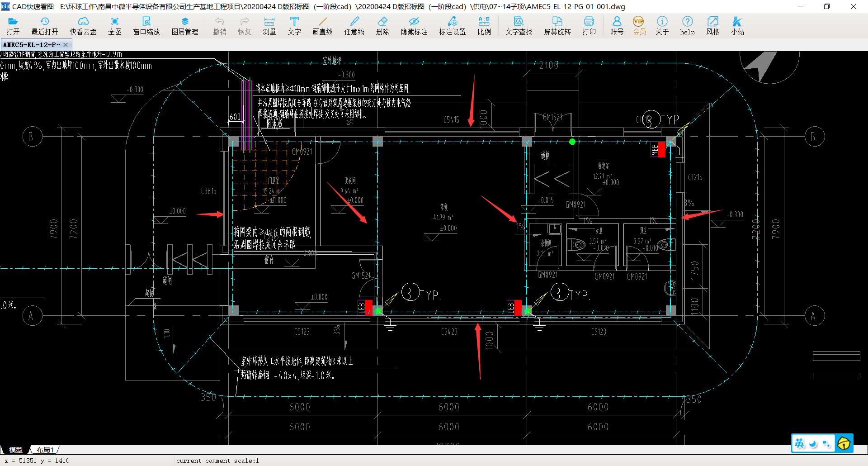Toggle 隐藏标注 to hide annotations
The image size is (868, 466).
pos(414,26)
